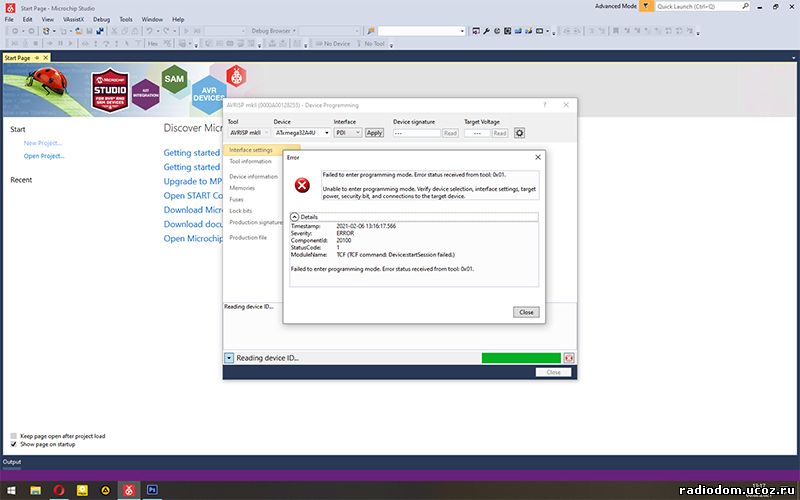Click the No Tool toolbar item
Viewport: 800px width, 500px height.
[x=371, y=44]
